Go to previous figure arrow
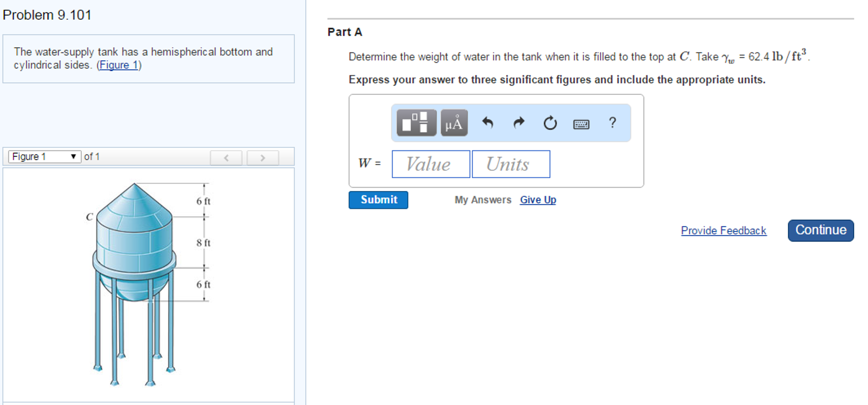This screenshot has height=405, width=868. coord(226,158)
